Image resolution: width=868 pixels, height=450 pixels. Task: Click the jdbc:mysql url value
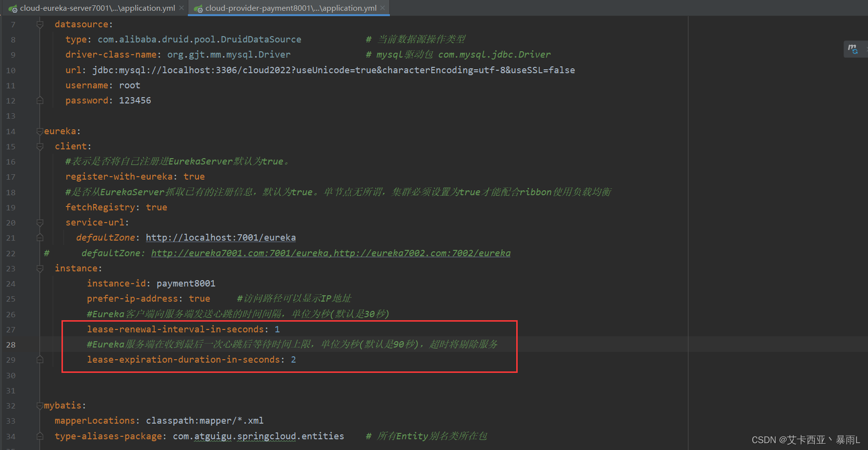pos(334,70)
